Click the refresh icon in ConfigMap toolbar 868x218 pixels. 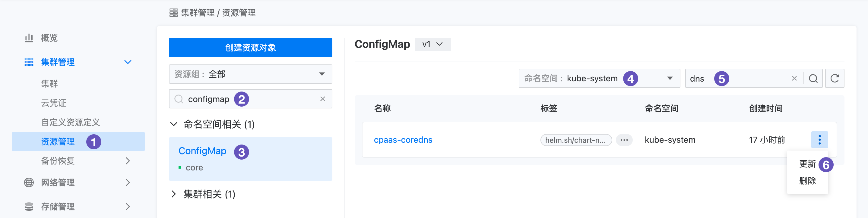tap(834, 78)
